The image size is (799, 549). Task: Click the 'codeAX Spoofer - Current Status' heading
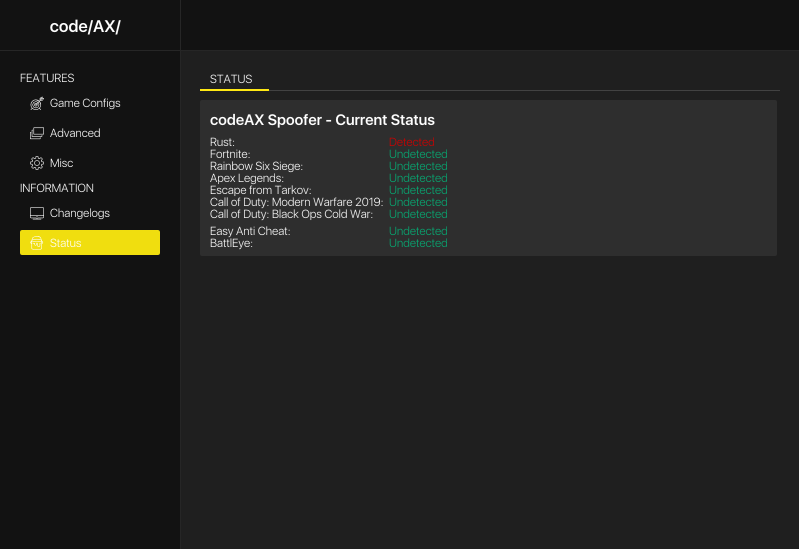click(322, 120)
